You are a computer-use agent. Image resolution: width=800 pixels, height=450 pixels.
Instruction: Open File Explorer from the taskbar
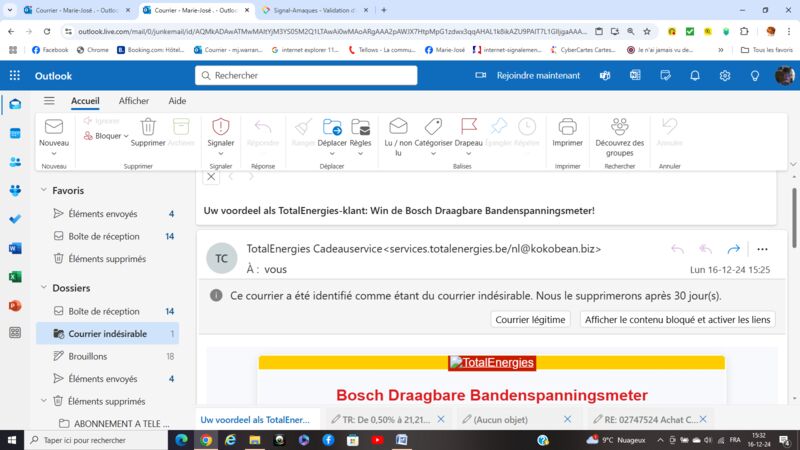tap(255, 440)
